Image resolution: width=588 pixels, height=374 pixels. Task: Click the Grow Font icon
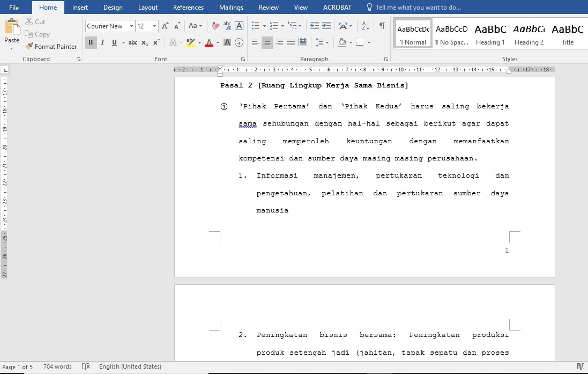[x=165, y=26]
